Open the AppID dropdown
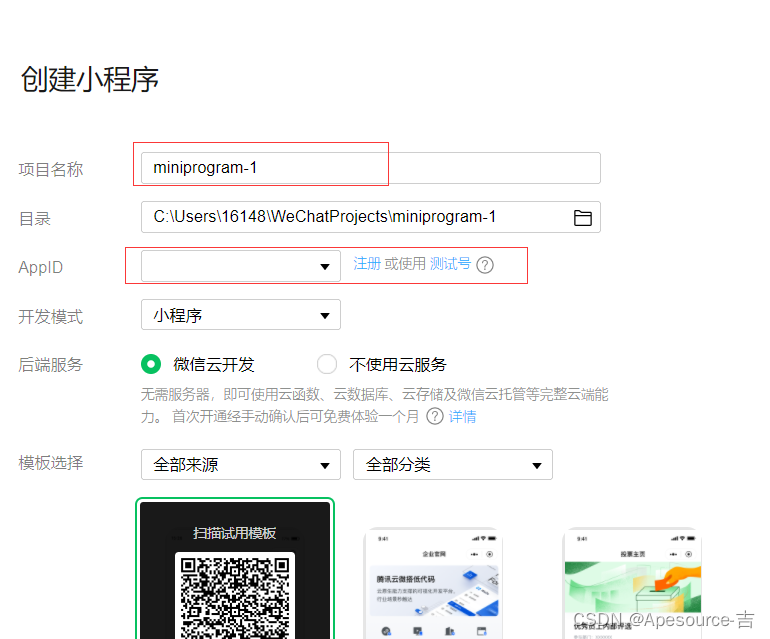The width and height of the screenshot is (770, 639). (x=241, y=266)
